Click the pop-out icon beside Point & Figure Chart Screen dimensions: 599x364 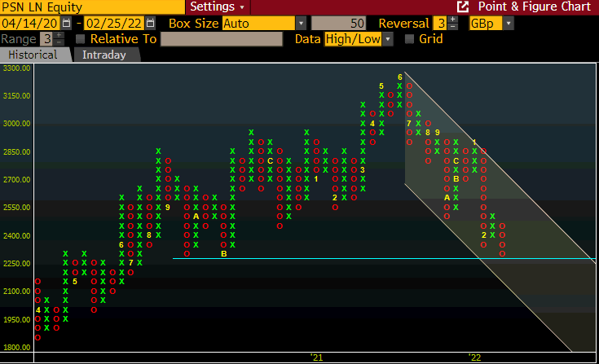[463, 7]
